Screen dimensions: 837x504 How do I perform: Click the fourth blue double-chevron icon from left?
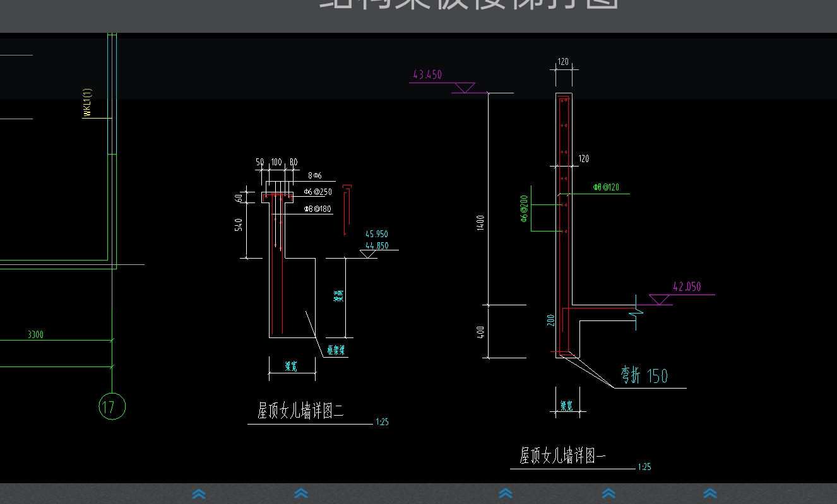click(608, 494)
